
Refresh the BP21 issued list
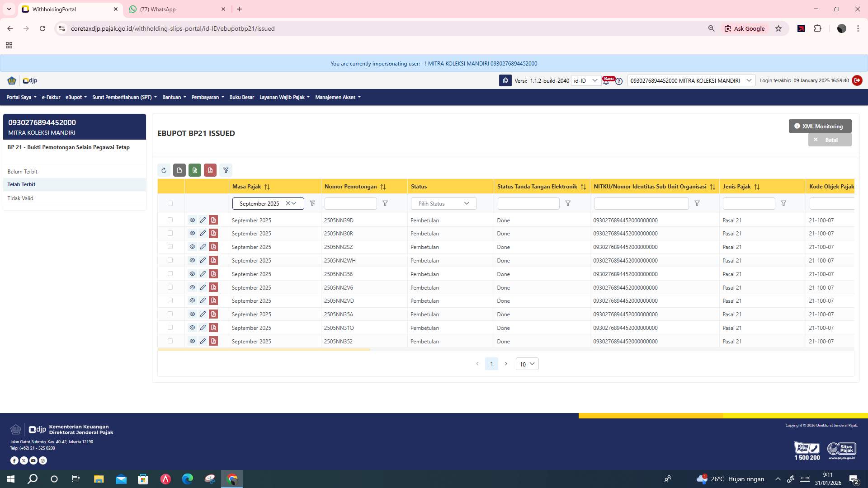pyautogui.click(x=164, y=170)
